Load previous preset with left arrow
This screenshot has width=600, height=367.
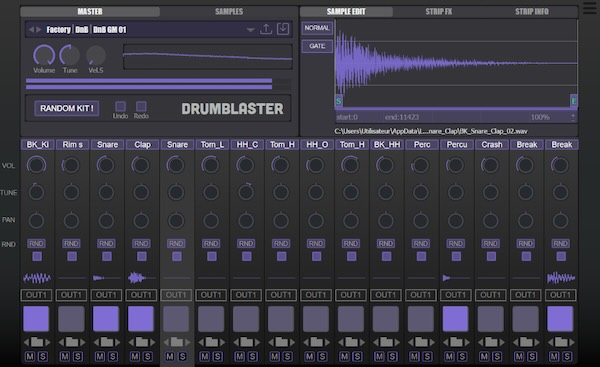pyautogui.click(x=31, y=29)
